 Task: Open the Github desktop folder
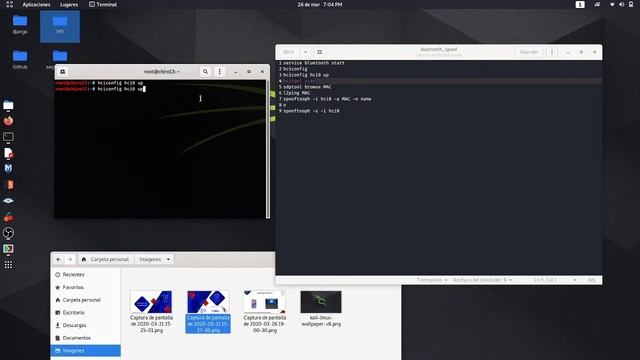[20, 59]
